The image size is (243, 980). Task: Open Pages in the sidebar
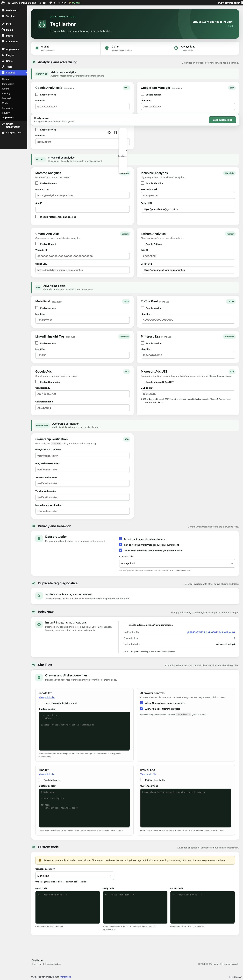(14, 36)
